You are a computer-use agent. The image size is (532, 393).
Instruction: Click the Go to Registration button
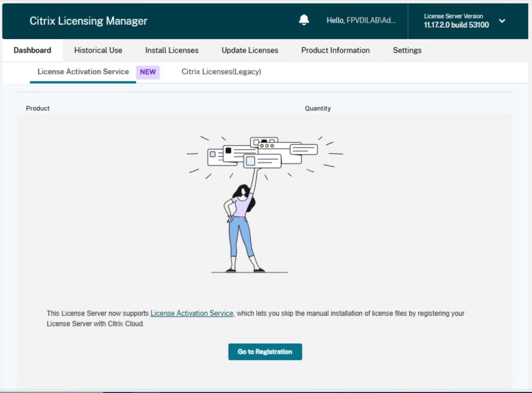(x=265, y=352)
